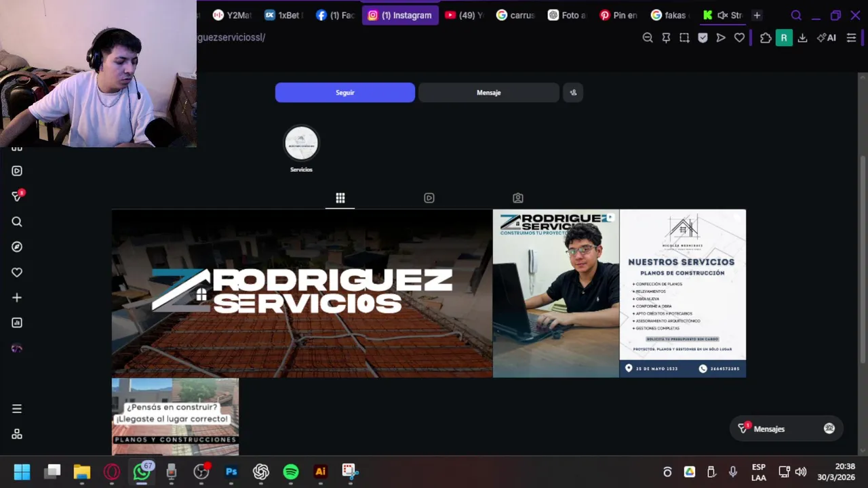Switch to the 1xBet browser tab

click(283, 15)
